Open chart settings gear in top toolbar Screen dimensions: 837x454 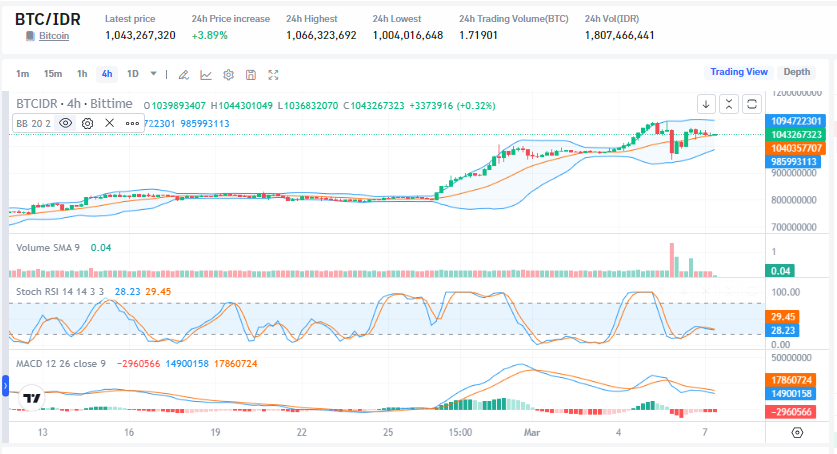tap(228, 75)
